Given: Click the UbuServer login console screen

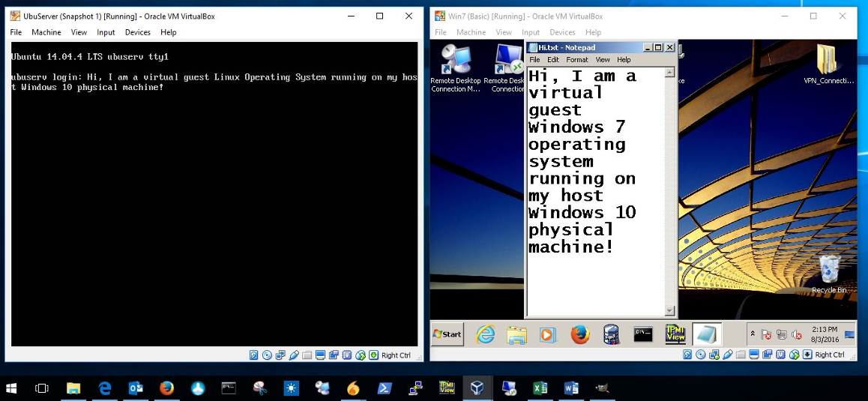Looking at the screenshot, I should coord(214,194).
